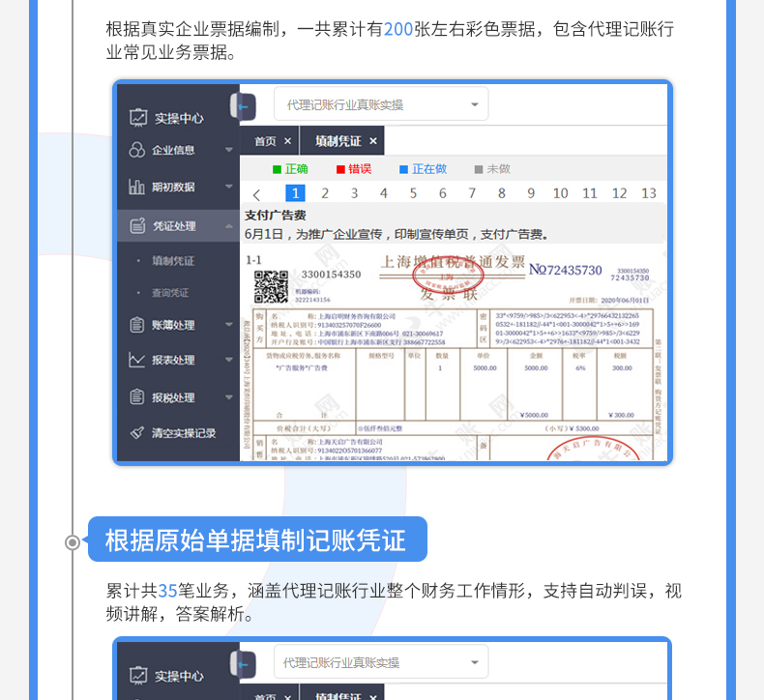
Task: Click the 清空实操记录 brush icon
Action: 137,432
